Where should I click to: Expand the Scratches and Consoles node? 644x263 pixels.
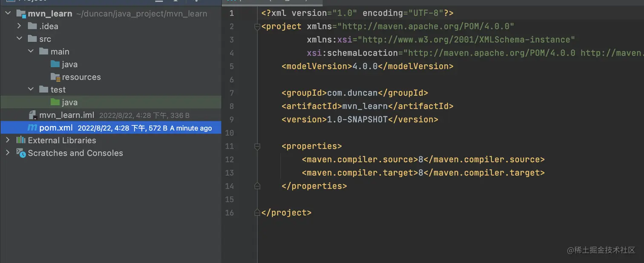(x=8, y=153)
